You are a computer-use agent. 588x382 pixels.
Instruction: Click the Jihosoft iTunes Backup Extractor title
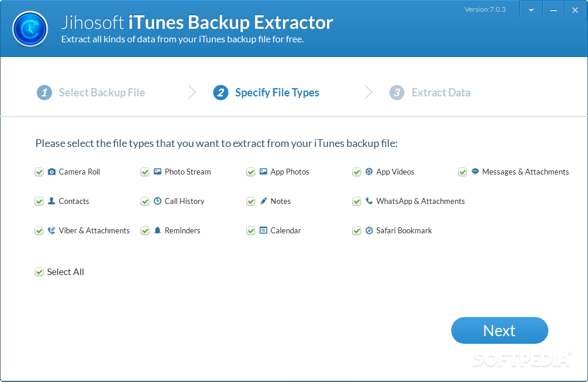(x=197, y=22)
